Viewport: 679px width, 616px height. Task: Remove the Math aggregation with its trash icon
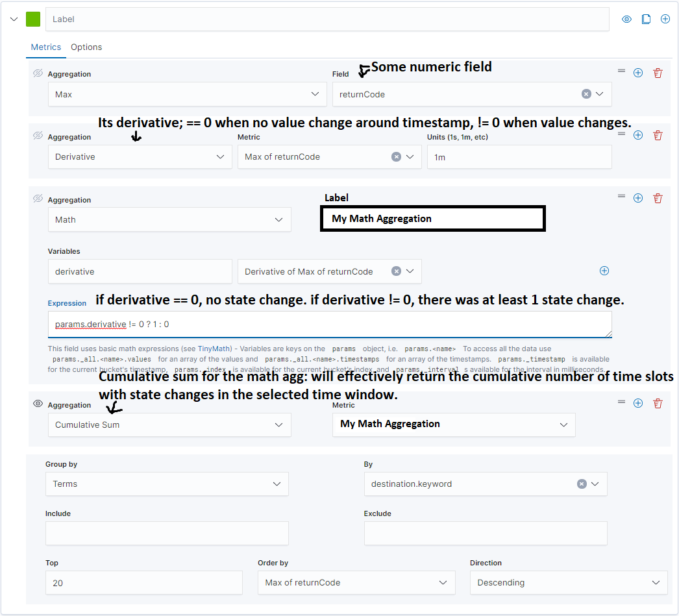[x=658, y=198]
